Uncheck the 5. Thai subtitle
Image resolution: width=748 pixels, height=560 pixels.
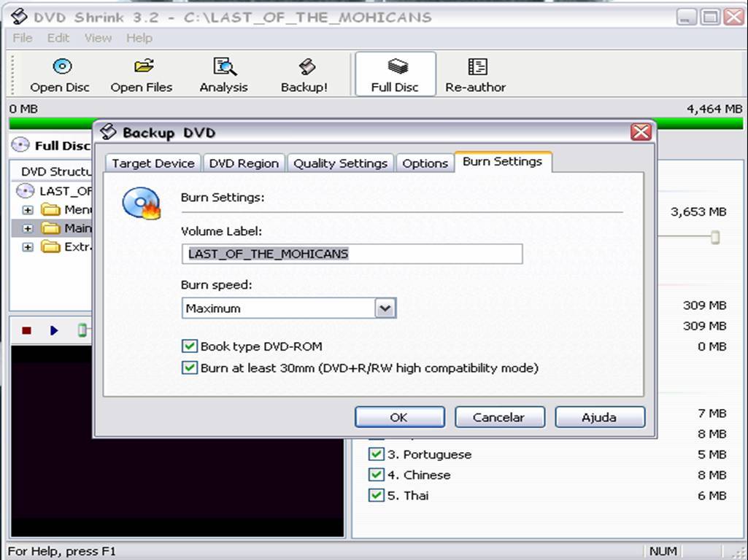pos(376,495)
